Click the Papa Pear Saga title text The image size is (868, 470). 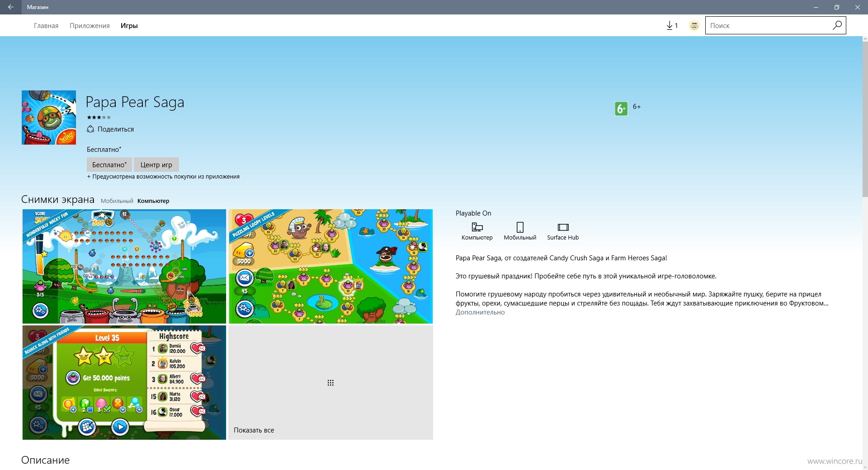135,102
